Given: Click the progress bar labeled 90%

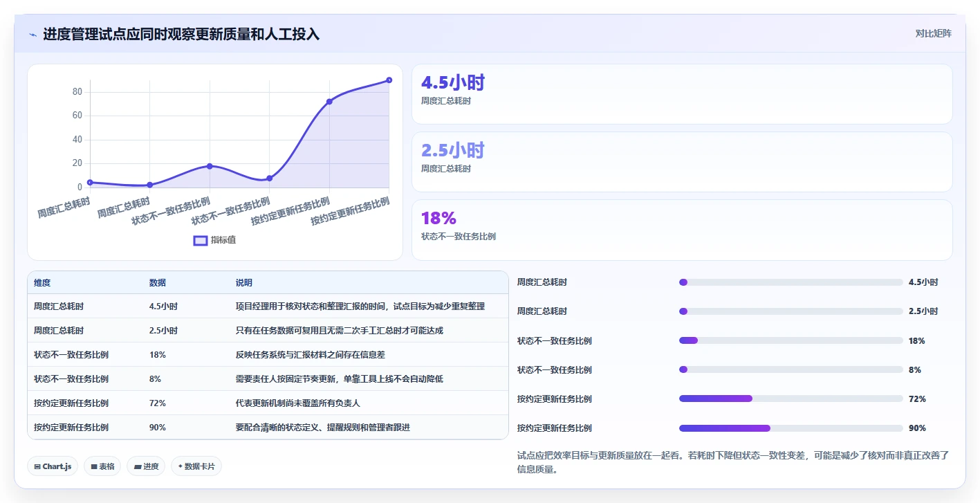Looking at the screenshot, I should (x=791, y=428).
